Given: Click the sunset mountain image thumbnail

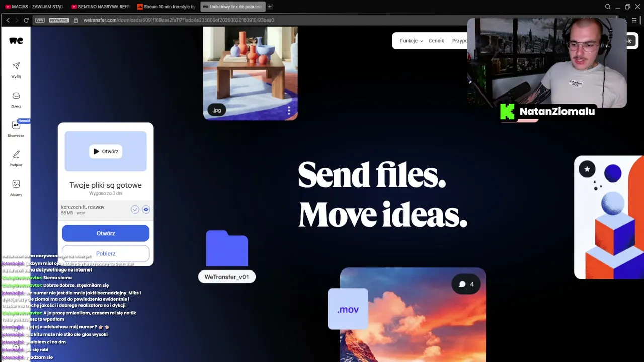Looking at the screenshot, I should (x=413, y=315).
